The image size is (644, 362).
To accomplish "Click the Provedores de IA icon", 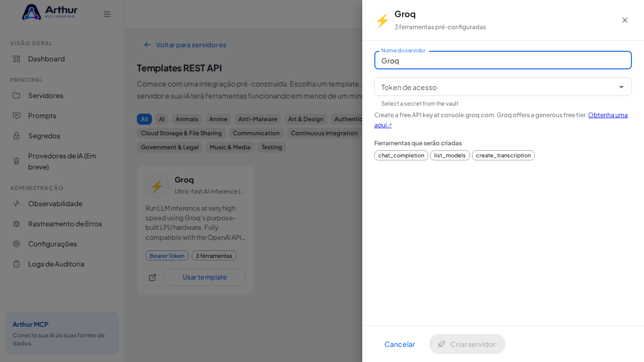I will [17, 161].
